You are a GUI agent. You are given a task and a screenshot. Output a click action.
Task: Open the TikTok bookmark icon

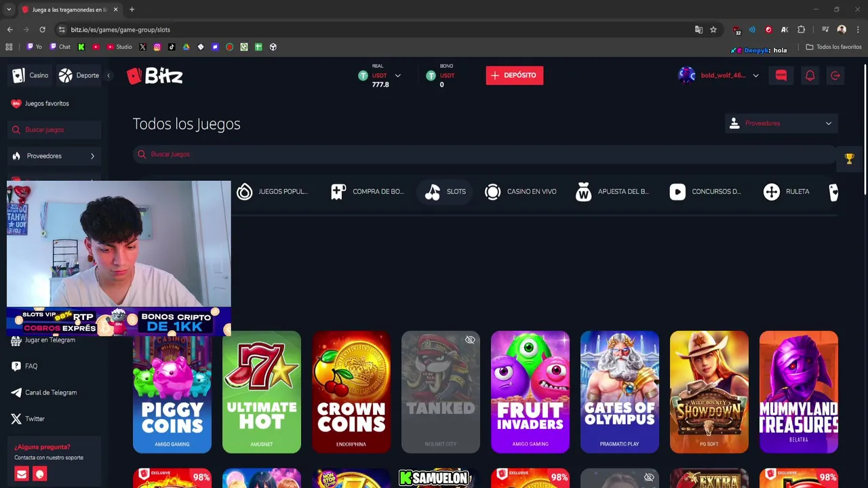click(171, 47)
